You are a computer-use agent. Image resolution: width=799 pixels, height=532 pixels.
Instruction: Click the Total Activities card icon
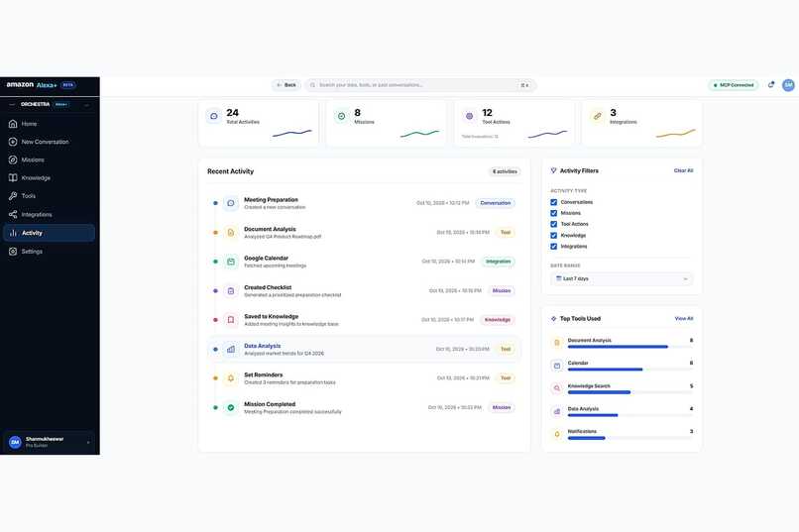[x=214, y=116]
